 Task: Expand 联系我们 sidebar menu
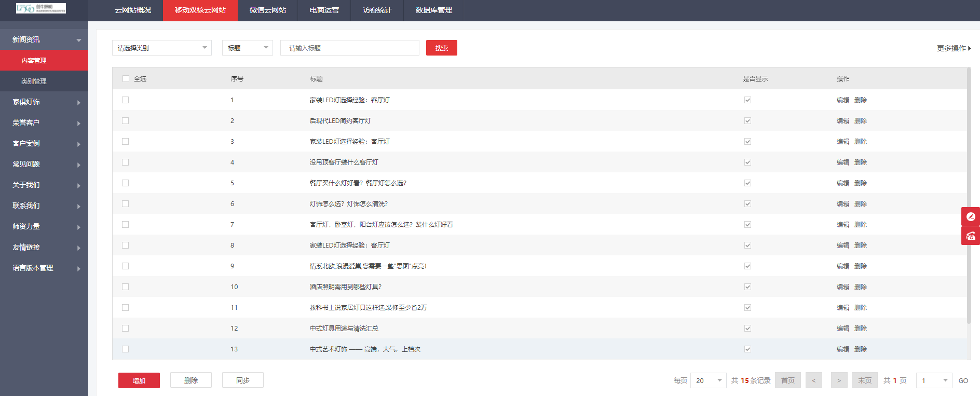[44, 206]
